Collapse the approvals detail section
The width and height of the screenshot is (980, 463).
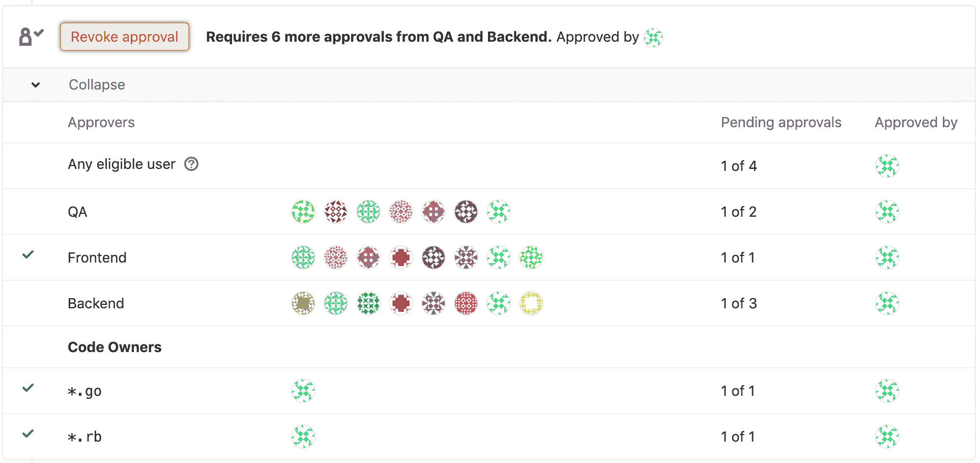97,84
